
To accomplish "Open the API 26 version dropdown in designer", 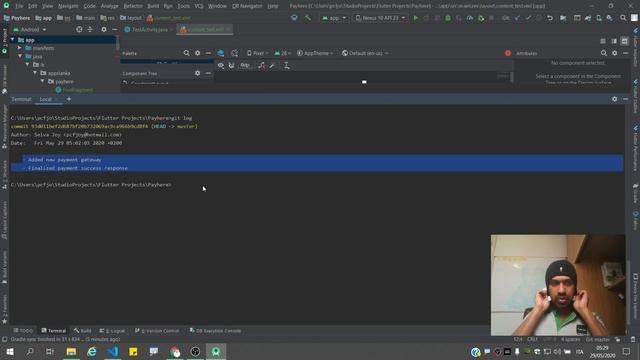I will coord(282,53).
